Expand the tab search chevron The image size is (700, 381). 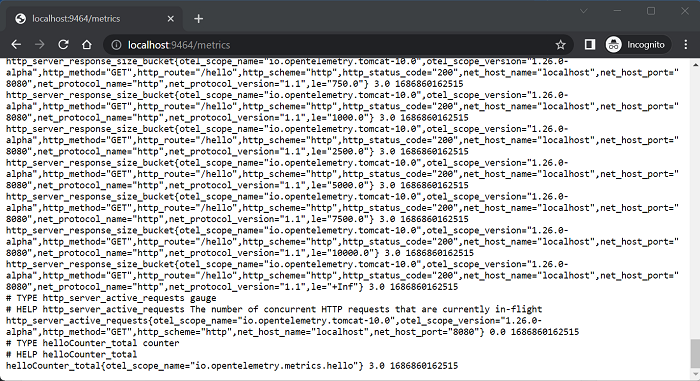583,11
